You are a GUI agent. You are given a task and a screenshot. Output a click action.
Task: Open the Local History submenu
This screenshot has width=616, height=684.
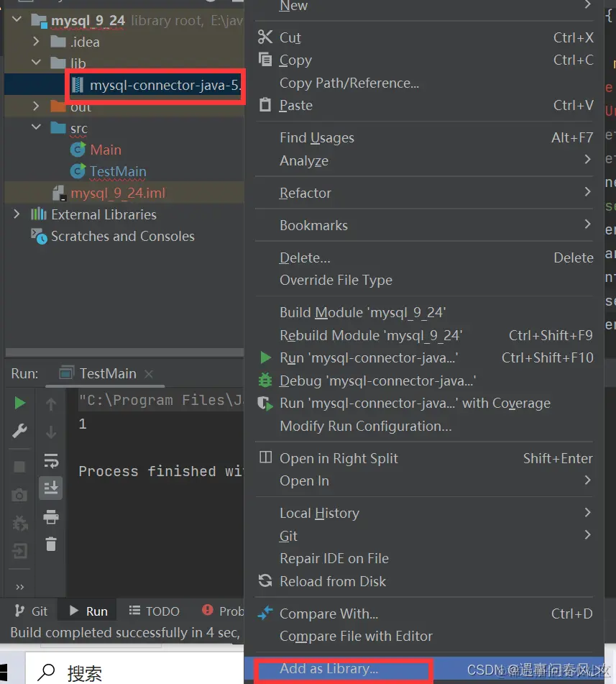click(424, 513)
